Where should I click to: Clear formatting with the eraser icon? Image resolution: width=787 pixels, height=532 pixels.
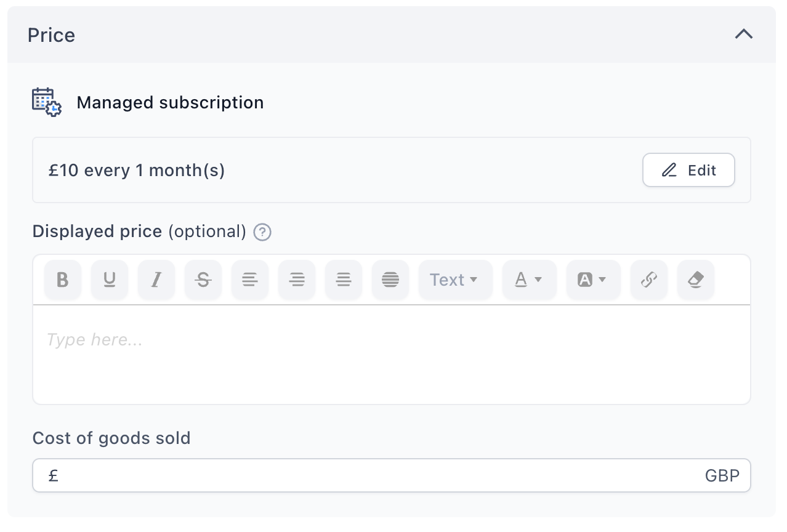pyautogui.click(x=696, y=280)
